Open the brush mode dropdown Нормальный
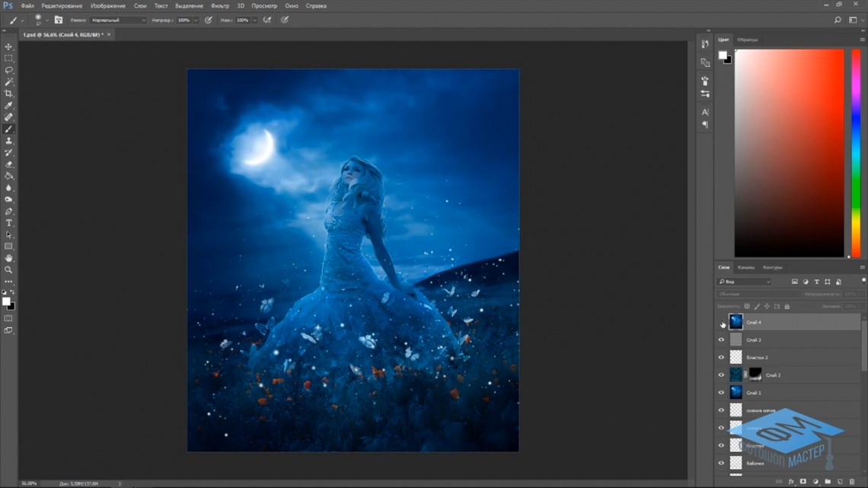Image resolution: width=868 pixels, height=488 pixels. coord(118,20)
